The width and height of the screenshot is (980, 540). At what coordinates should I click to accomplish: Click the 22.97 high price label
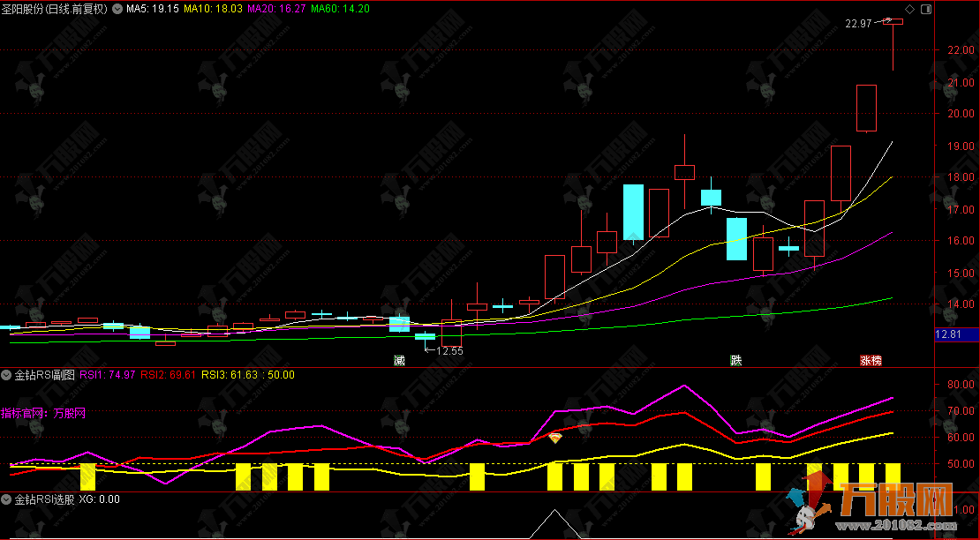tap(858, 24)
